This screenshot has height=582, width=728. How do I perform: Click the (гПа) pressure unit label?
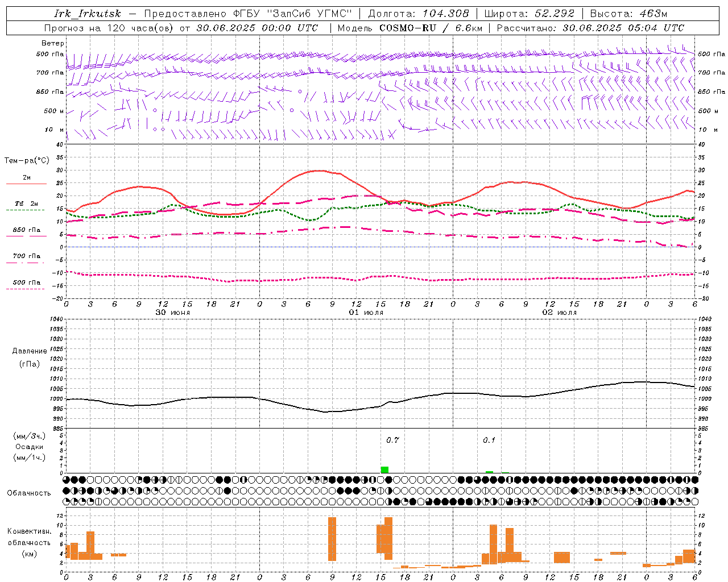[30, 364]
